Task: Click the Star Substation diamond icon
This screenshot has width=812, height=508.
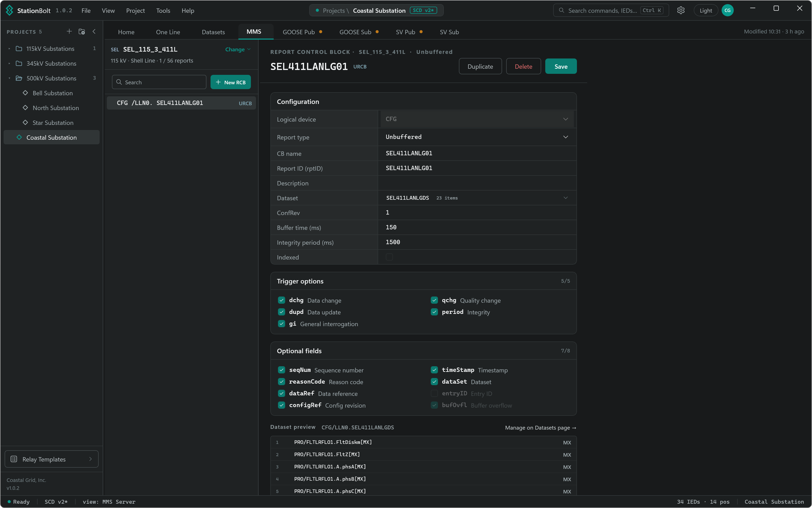Action: point(25,122)
